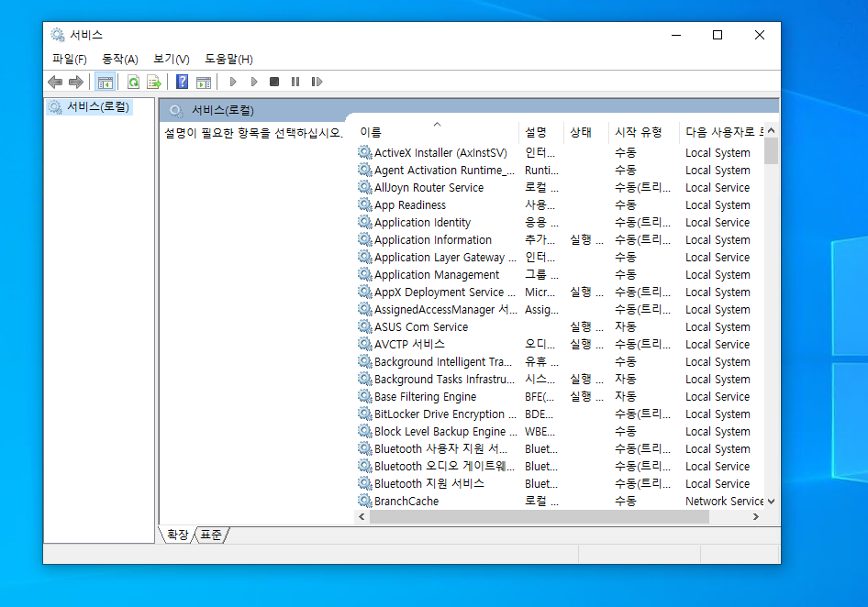
Task: Click the vertical scrollbar up arrow
Action: point(771,130)
